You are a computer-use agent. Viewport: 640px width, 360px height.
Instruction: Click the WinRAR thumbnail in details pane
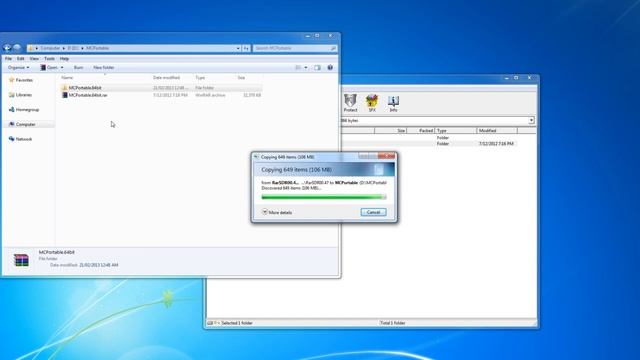[21, 260]
